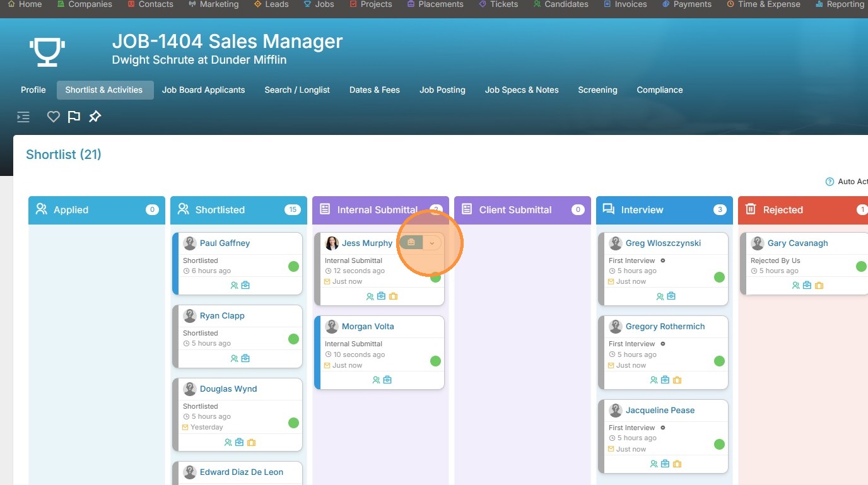
Task: Click the heart favorite icon
Action: 54,117
